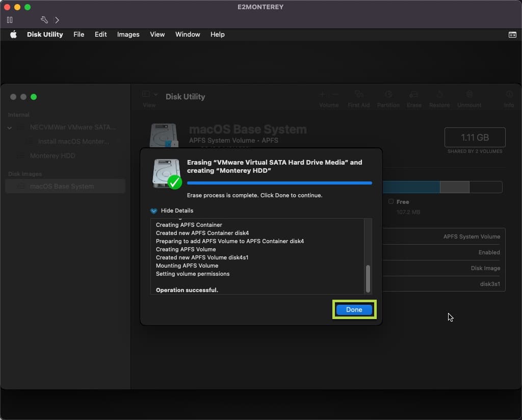The height and width of the screenshot is (420, 522).
Task: Click the blue segment of the storage usage bar
Action: [x=411, y=187]
